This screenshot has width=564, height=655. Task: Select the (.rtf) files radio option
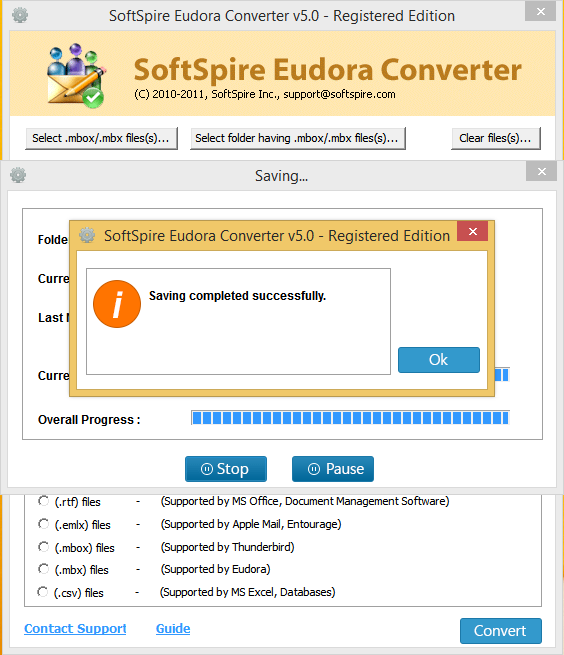43,501
